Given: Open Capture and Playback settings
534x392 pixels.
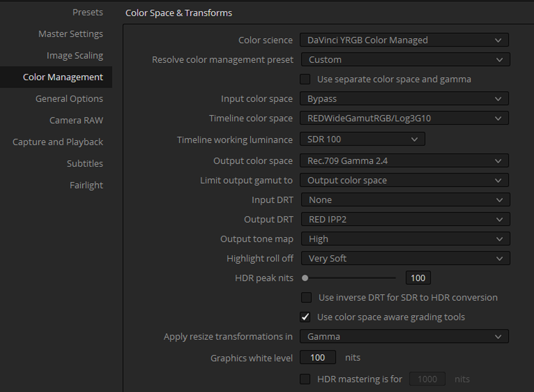Looking at the screenshot, I should click(x=57, y=142).
